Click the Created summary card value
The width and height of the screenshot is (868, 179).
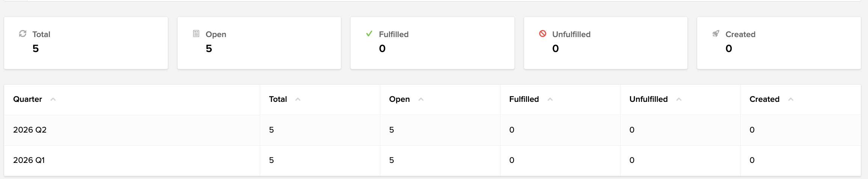[x=729, y=49]
